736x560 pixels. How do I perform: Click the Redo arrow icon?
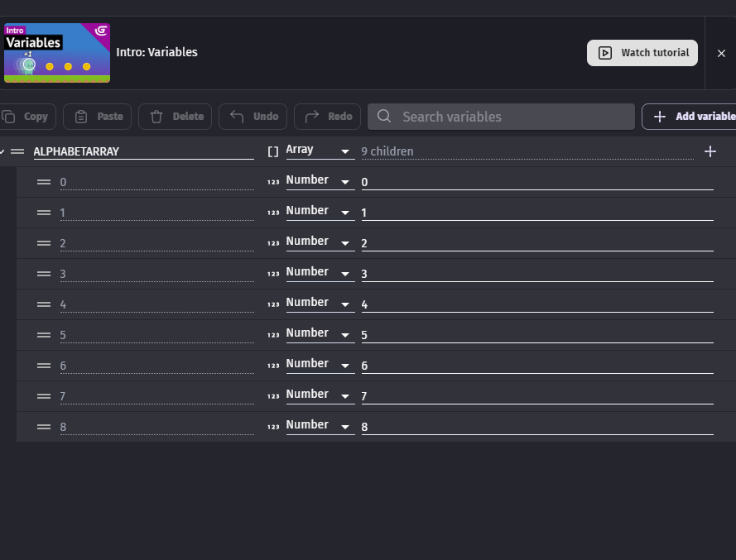point(310,116)
